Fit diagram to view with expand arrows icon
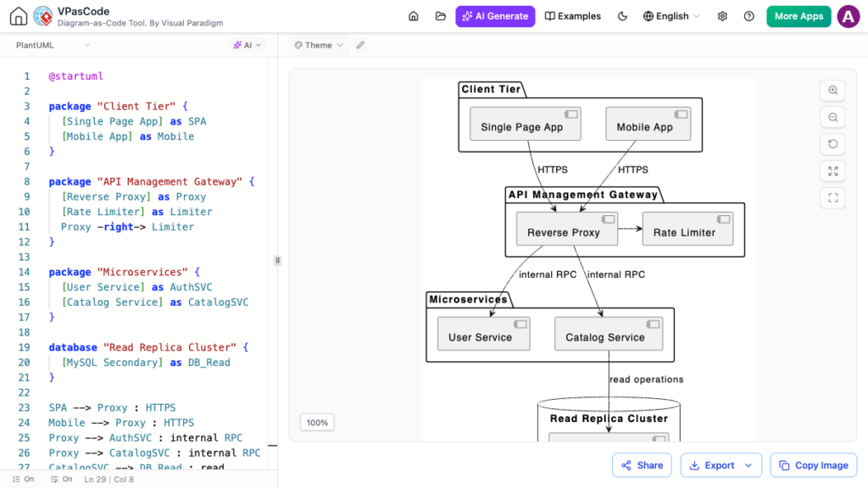Viewport: 868px width, 488px height. pos(833,171)
